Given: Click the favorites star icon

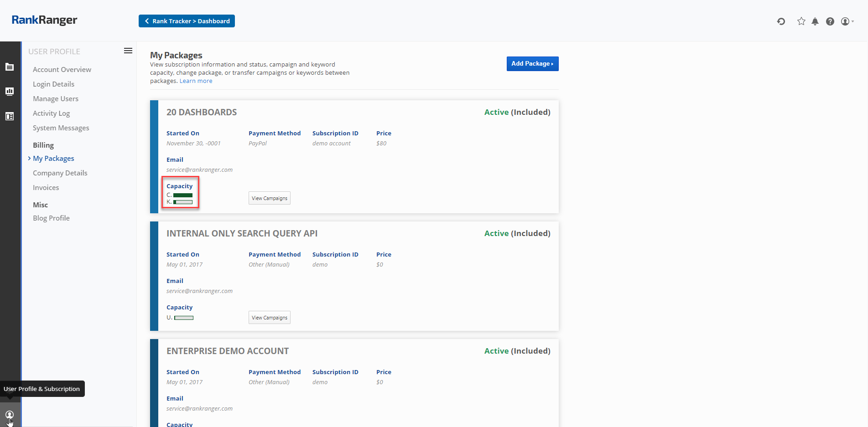Looking at the screenshot, I should pyautogui.click(x=801, y=21).
